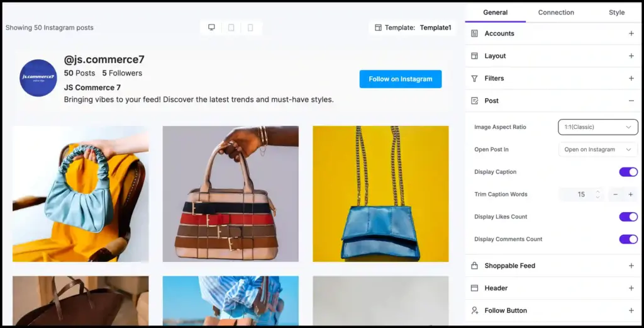Increase Trim Caption Words with plus button

[630, 195]
